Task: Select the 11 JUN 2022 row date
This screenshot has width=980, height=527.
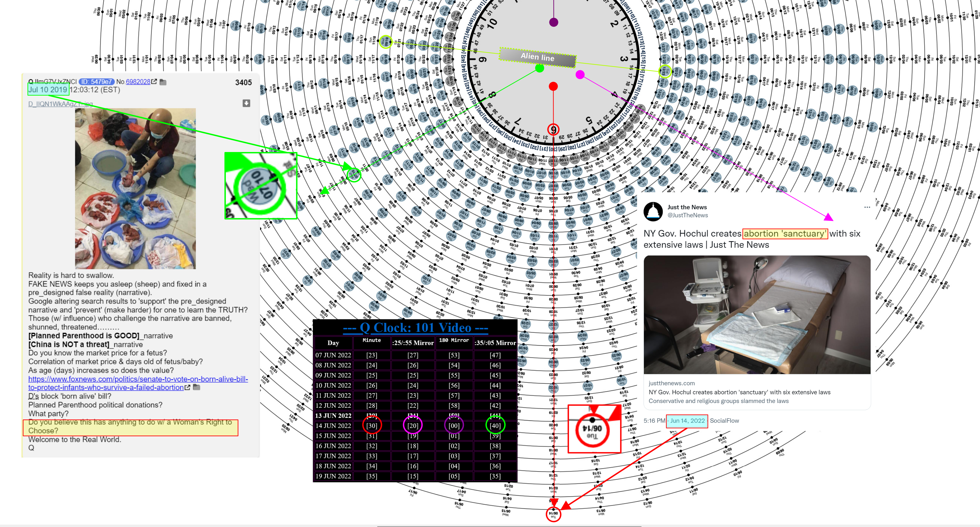Action: point(333,395)
